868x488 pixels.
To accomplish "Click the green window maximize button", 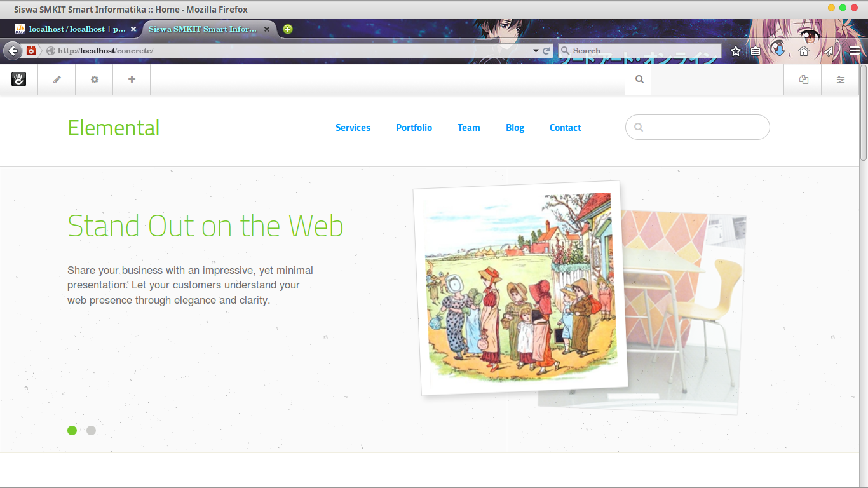I will (843, 8).
